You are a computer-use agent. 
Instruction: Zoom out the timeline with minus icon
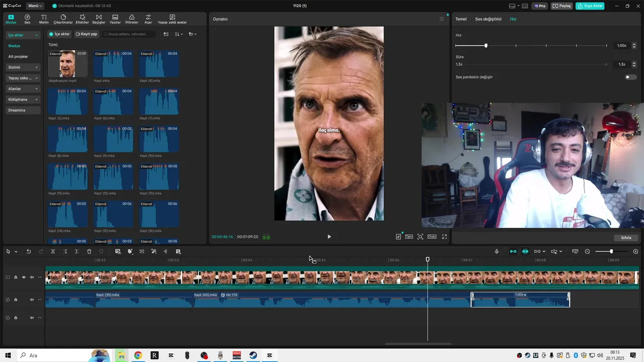pos(587,251)
